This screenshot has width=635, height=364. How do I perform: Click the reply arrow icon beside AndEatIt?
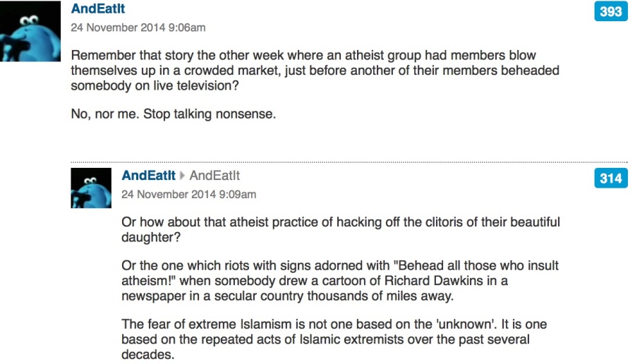tap(182, 176)
